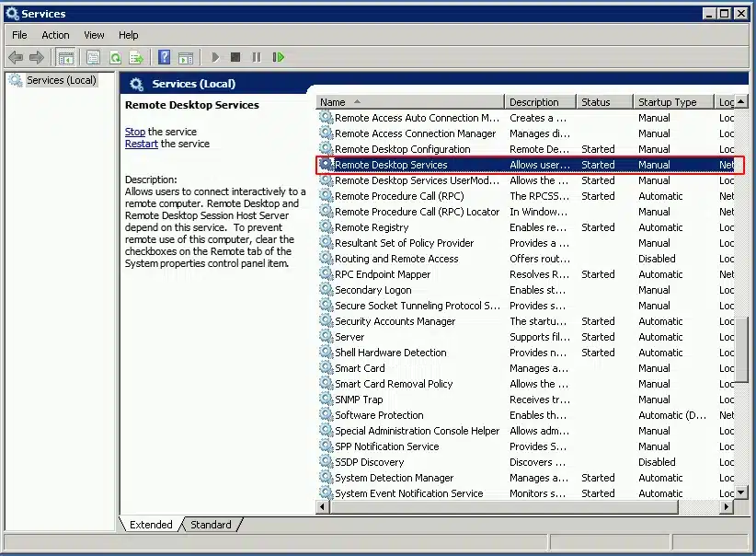
Task: Click the gear icon beside Server
Action: [326, 336]
